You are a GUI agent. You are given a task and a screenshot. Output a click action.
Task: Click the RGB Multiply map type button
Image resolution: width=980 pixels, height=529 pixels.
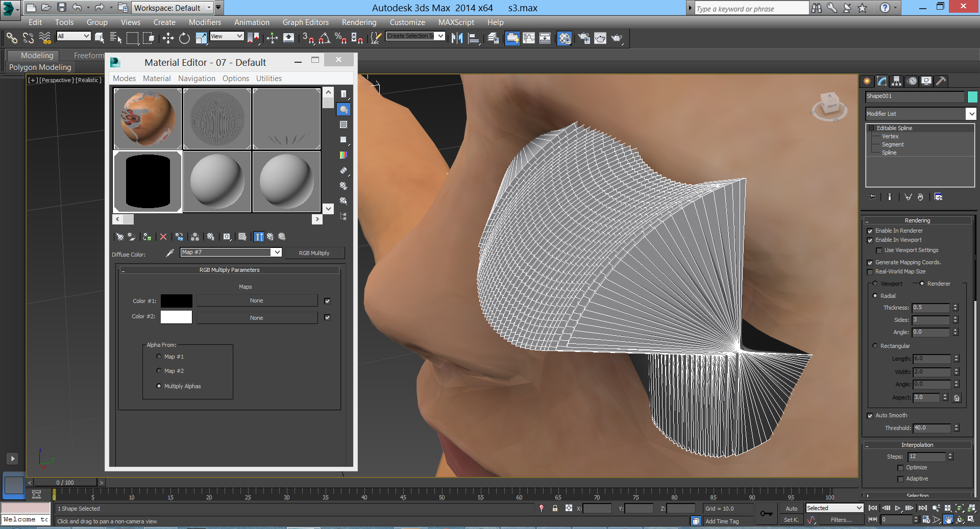point(314,253)
